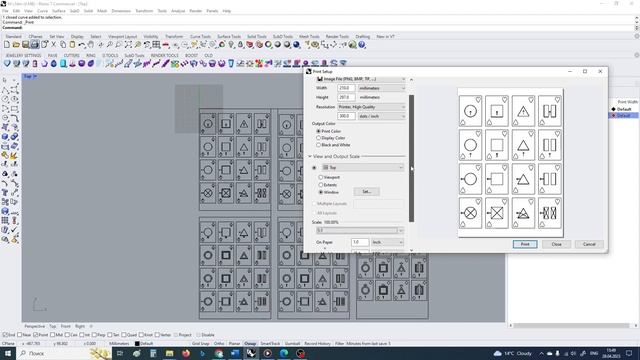640x360 pixels.
Task: Click the Default layer black color swatch
Action: tap(138, 344)
